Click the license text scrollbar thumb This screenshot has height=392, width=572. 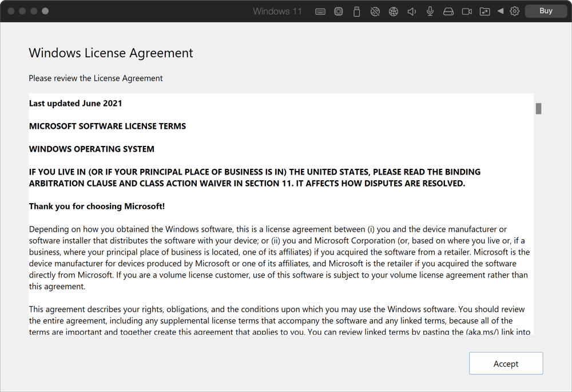(x=538, y=109)
